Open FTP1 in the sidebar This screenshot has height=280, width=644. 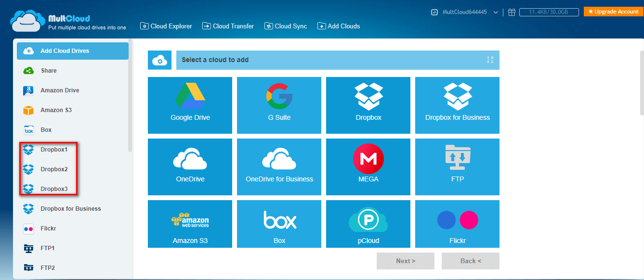73,248
